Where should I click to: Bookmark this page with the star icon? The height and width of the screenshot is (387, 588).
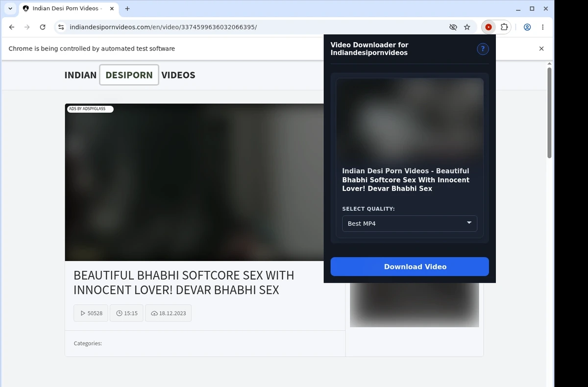[467, 27]
